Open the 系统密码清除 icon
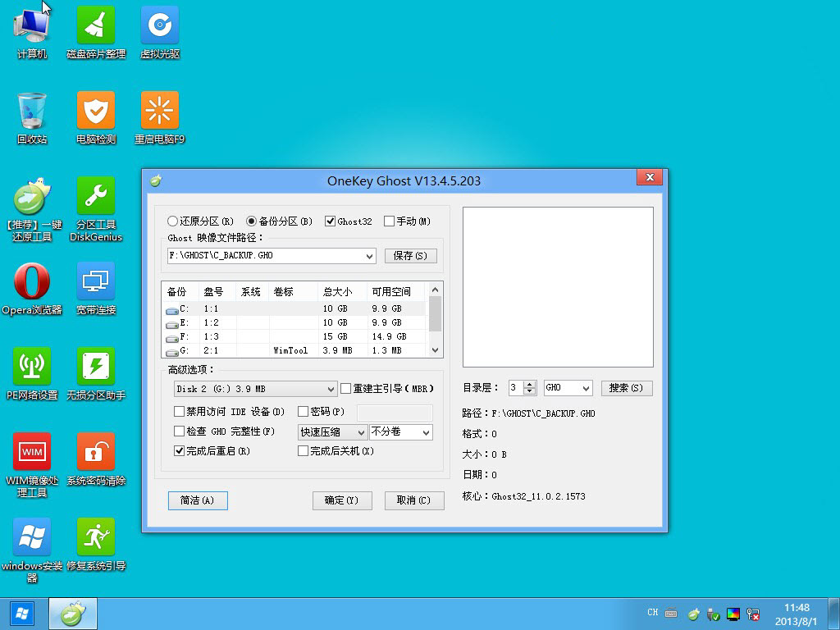Viewport: 840px width, 630px height. (96, 459)
